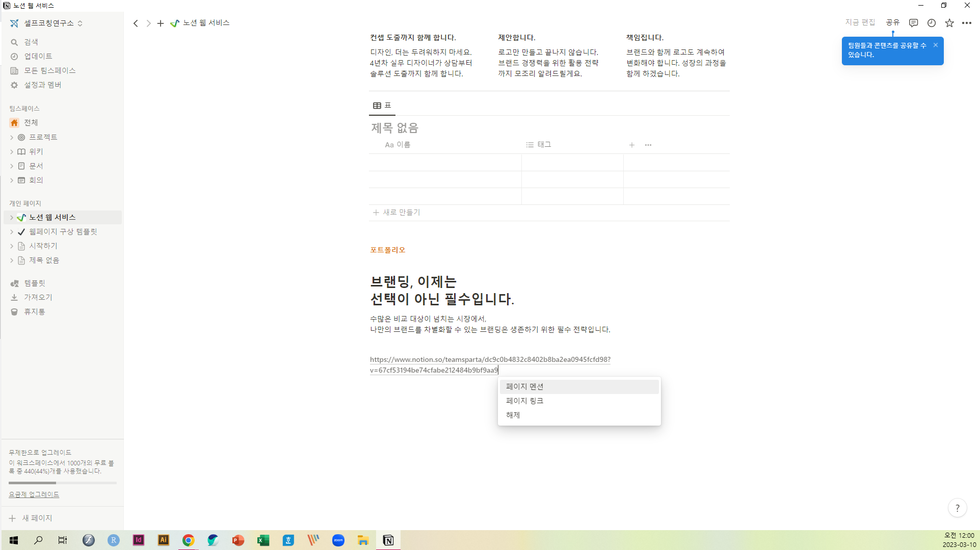Click the 제목 없음 database title field
Image resolution: width=980 pixels, height=550 pixels.
(394, 127)
